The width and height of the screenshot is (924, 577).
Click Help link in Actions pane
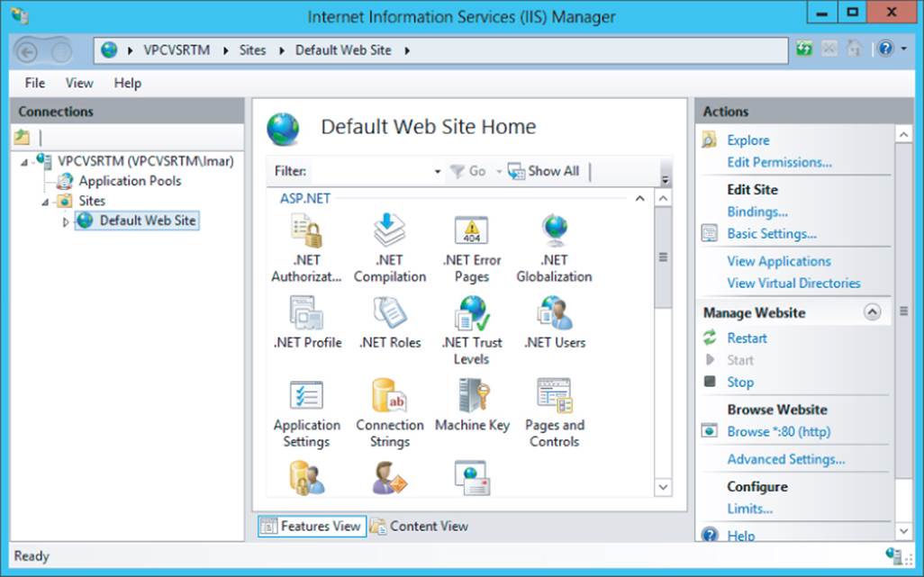click(741, 536)
